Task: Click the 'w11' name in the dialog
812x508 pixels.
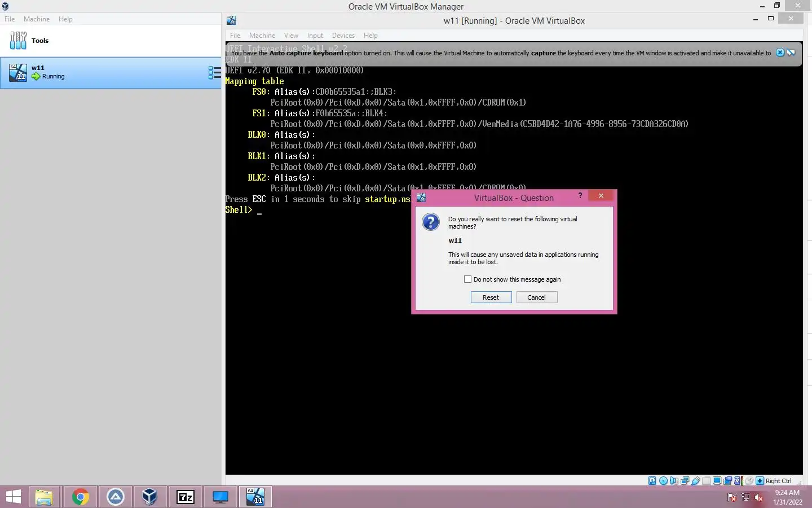Action: pos(455,240)
